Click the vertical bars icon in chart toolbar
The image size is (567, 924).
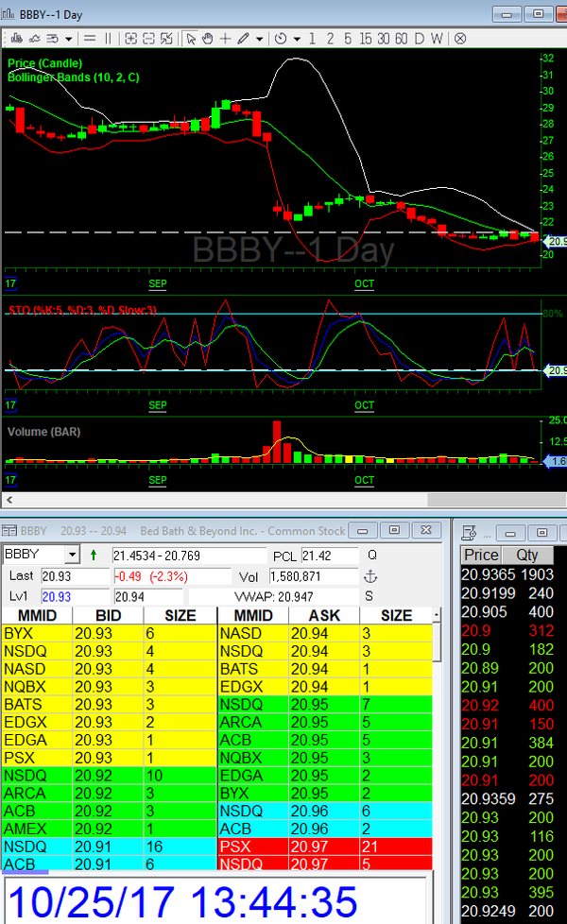click(x=109, y=39)
